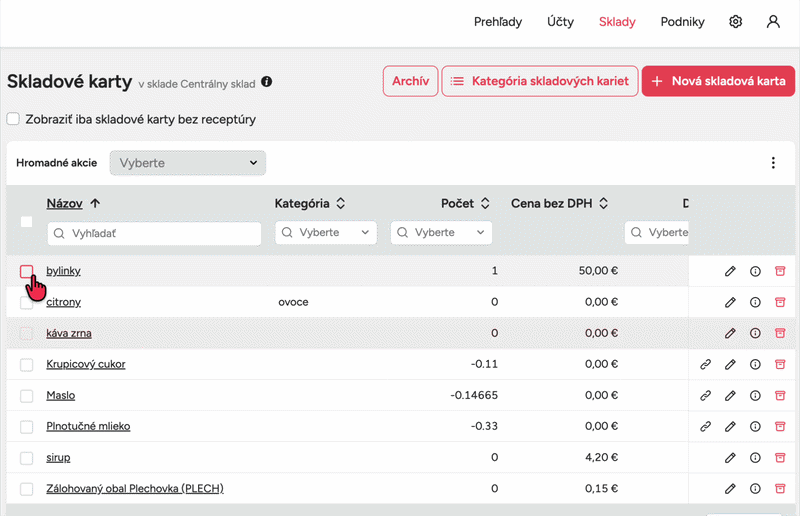The width and height of the screenshot is (800, 516).
Task: Open Zálohovaný obal Plechovka (PLECH) link
Action: (135, 488)
